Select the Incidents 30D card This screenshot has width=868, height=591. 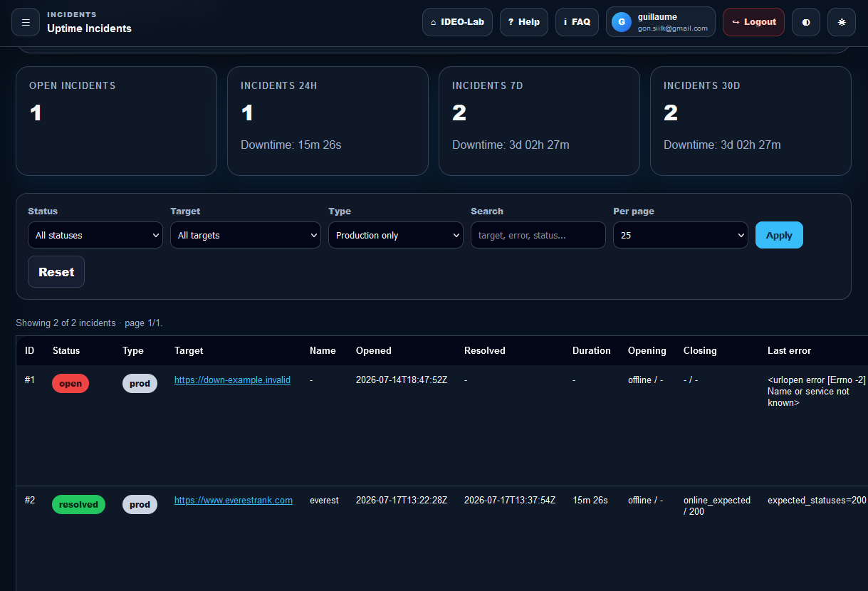tap(751, 121)
